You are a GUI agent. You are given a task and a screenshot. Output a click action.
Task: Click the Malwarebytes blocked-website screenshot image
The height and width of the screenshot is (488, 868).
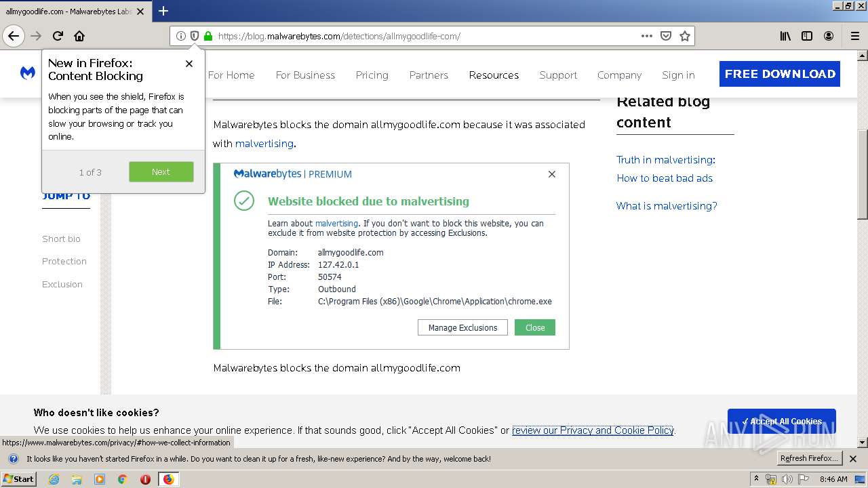point(391,256)
